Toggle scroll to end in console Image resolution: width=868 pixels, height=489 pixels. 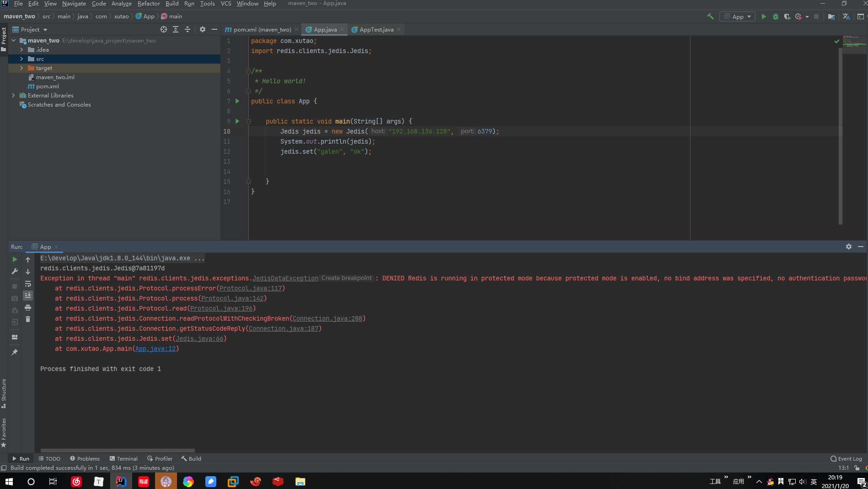pyautogui.click(x=28, y=296)
